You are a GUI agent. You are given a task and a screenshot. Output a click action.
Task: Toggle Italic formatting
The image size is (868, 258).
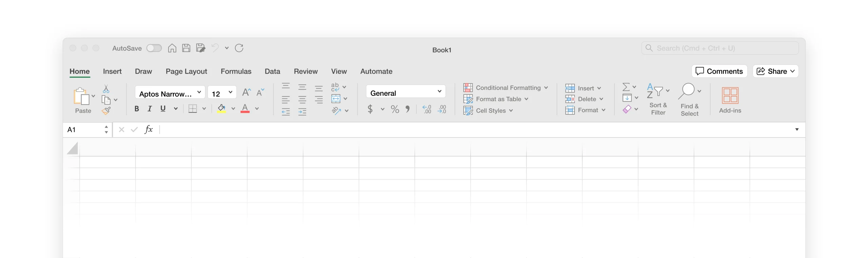[x=150, y=109]
